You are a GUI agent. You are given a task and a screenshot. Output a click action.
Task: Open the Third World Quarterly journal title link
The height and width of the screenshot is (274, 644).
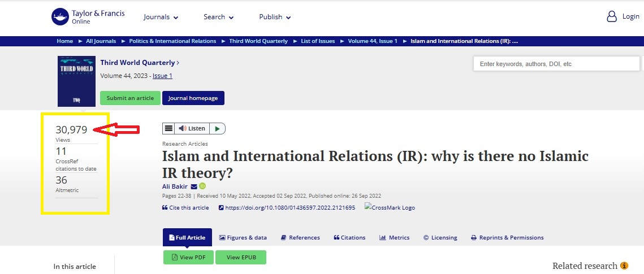tap(140, 63)
